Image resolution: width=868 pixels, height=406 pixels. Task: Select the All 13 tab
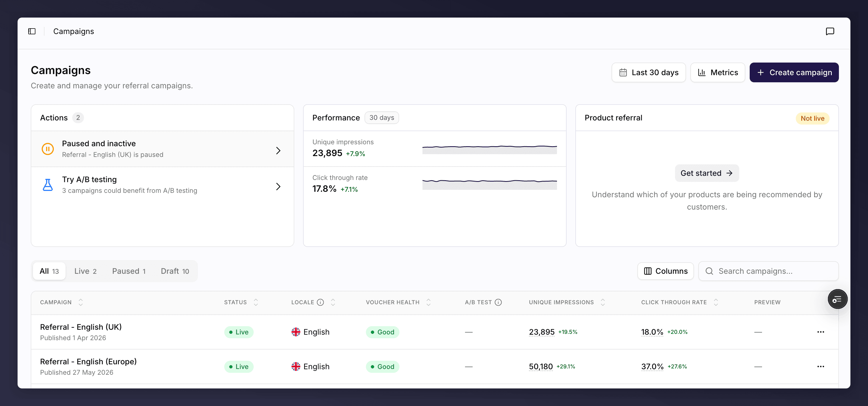coord(49,271)
